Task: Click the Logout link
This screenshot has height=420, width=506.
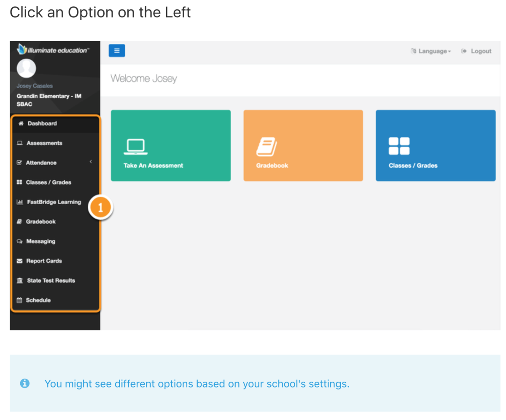Action: tap(476, 51)
